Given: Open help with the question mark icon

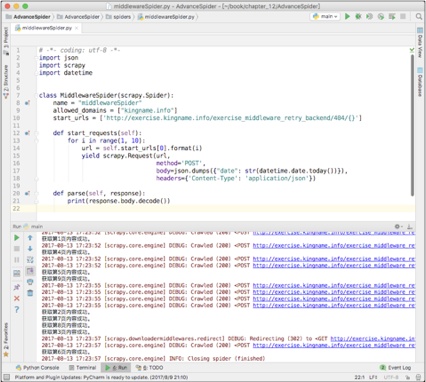Looking at the screenshot, I should (17, 310).
